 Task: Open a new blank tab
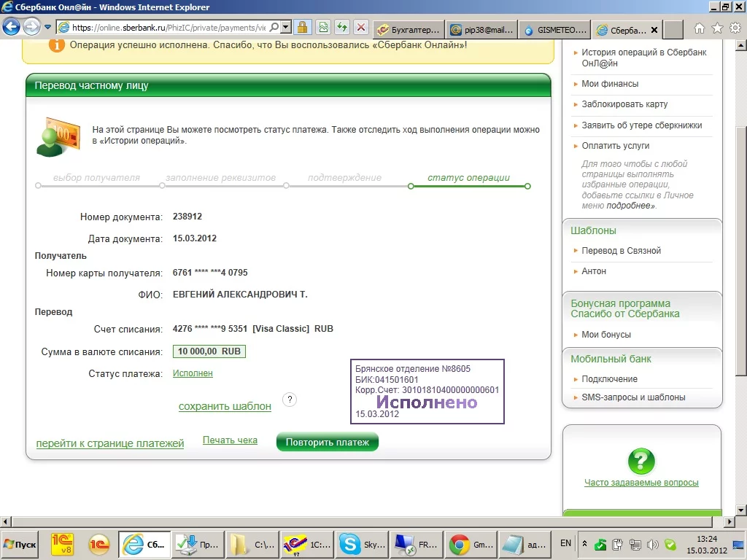(673, 29)
